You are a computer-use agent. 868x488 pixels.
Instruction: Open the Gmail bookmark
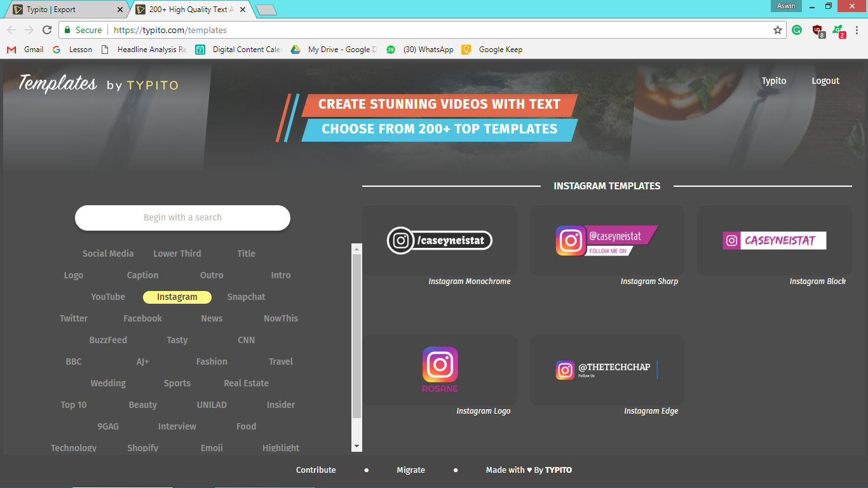click(25, 50)
